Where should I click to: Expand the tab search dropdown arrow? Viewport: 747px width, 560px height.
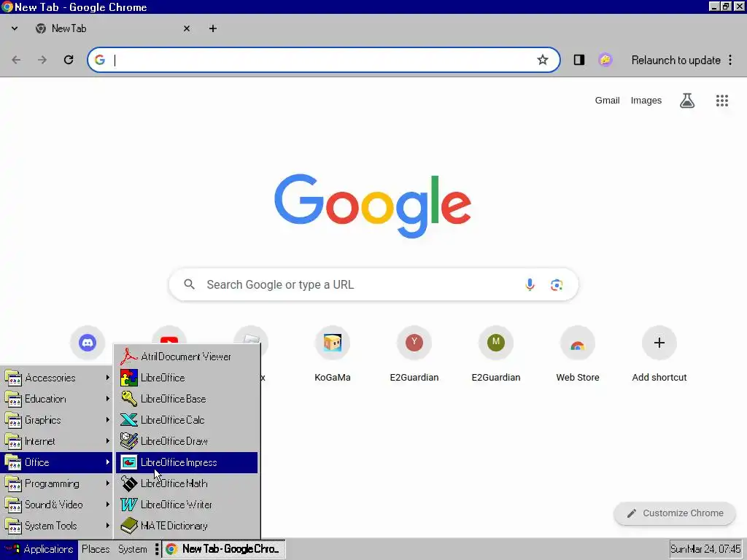click(x=15, y=28)
